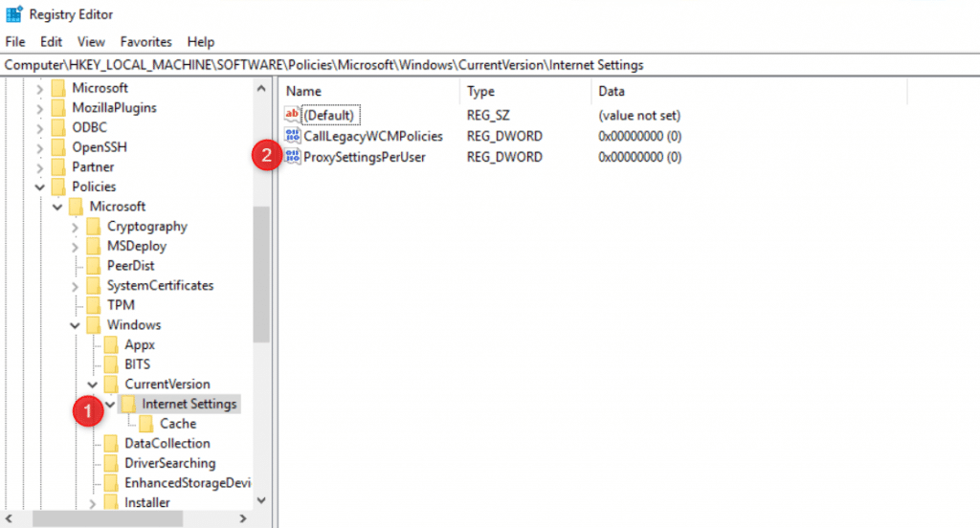
Task: Collapse the CurrentVersion key
Action: click(x=92, y=385)
